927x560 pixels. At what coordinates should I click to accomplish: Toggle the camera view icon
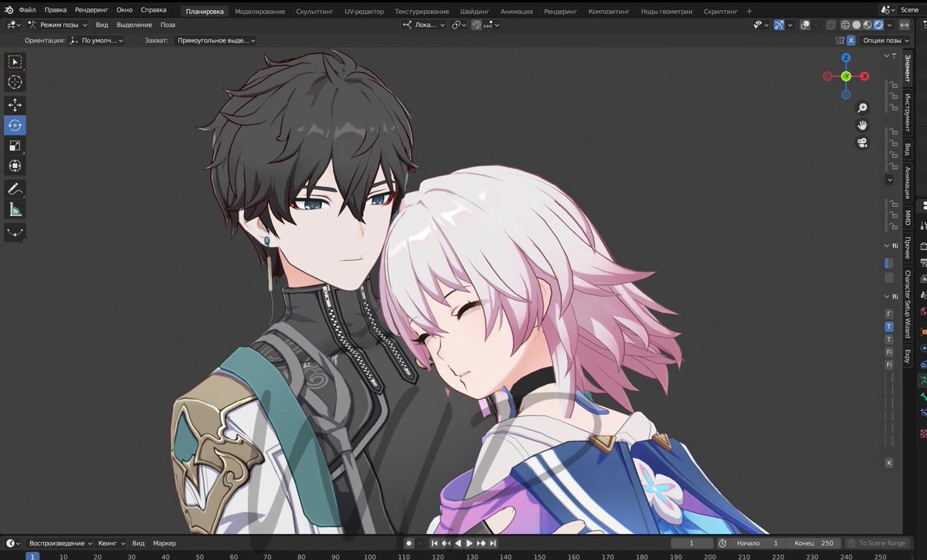pos(862,143)
